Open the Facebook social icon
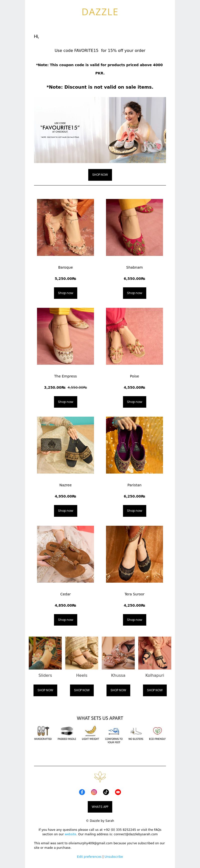 tap(82, 792)
